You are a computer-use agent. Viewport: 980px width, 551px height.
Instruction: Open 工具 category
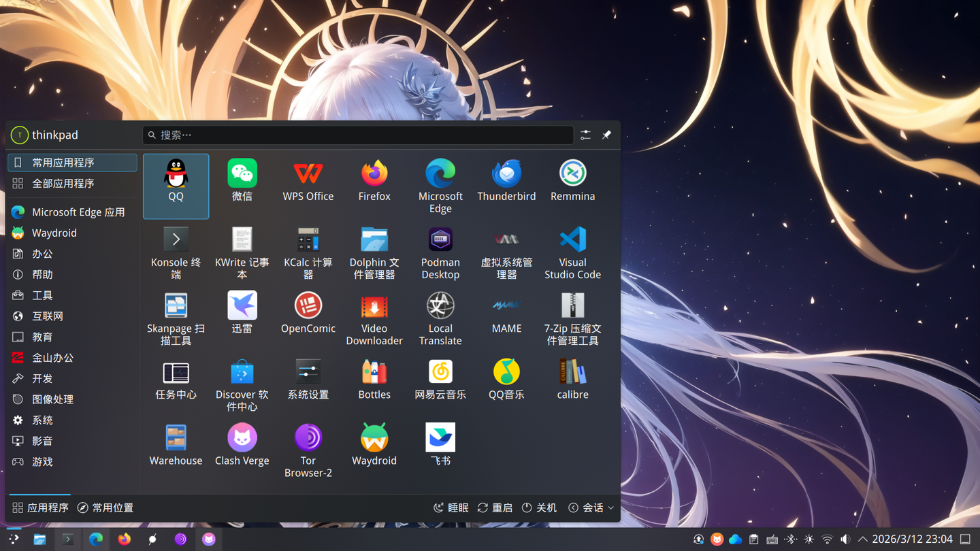72,295
